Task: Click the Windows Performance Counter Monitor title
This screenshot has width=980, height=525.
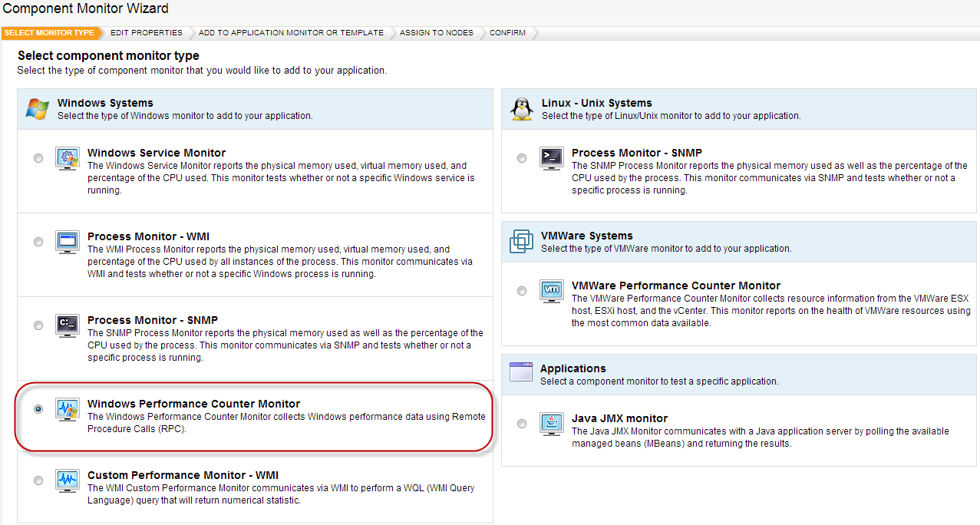Action: [x=193, y=404]
